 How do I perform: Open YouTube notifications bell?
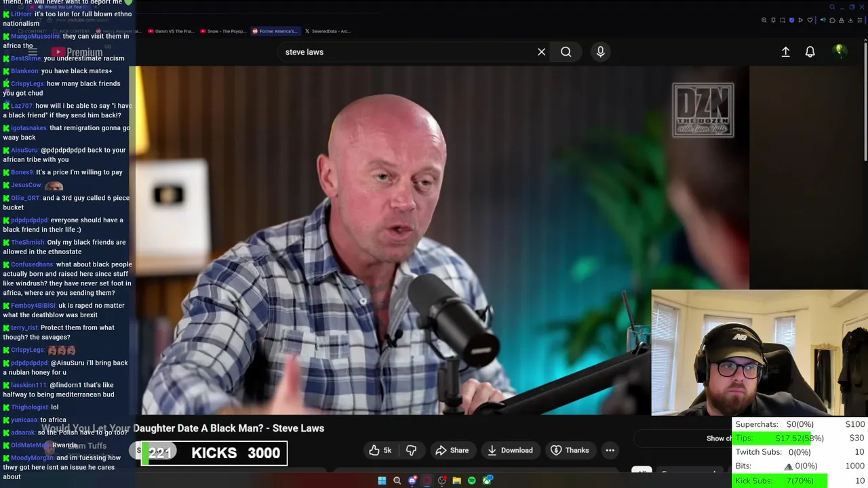coord(810,52)
